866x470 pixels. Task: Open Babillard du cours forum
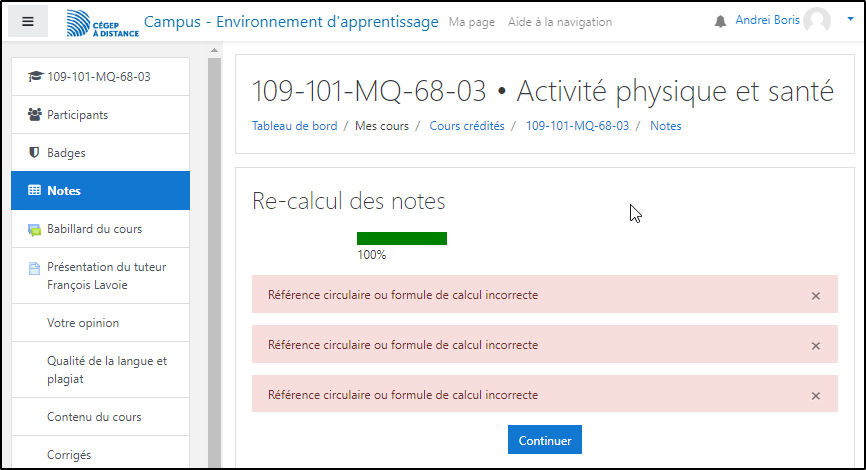click(x=94, y=229)
